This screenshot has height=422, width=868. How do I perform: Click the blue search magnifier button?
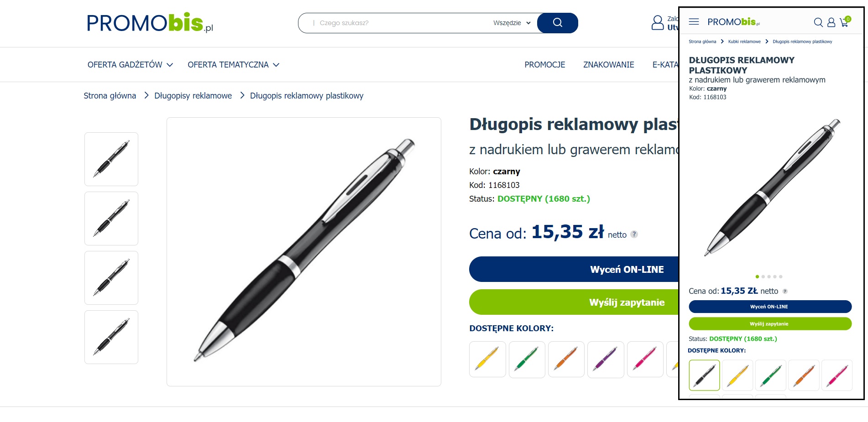pyautogui.click(x=557, y=23)
